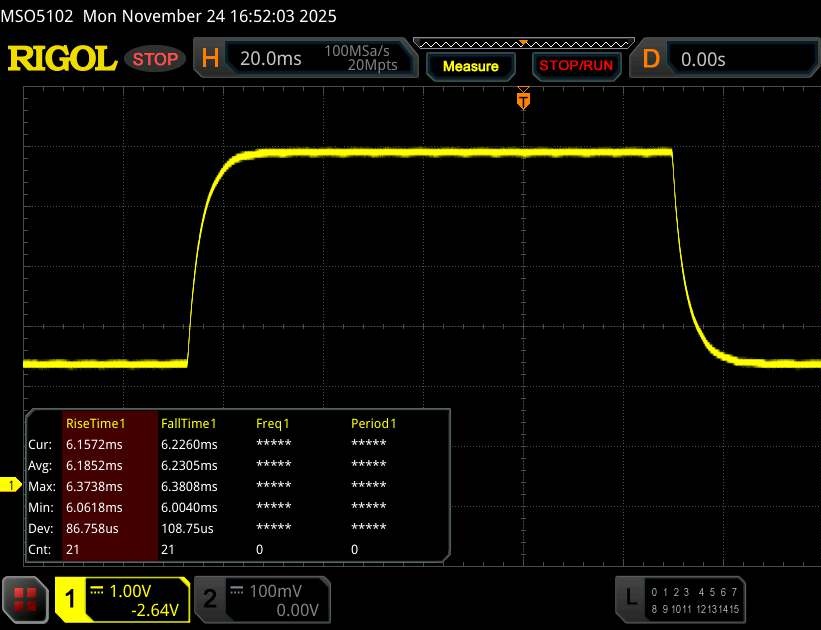Open the L logic analyzer channels icon
821x630 pixels.
pos(630,598)
